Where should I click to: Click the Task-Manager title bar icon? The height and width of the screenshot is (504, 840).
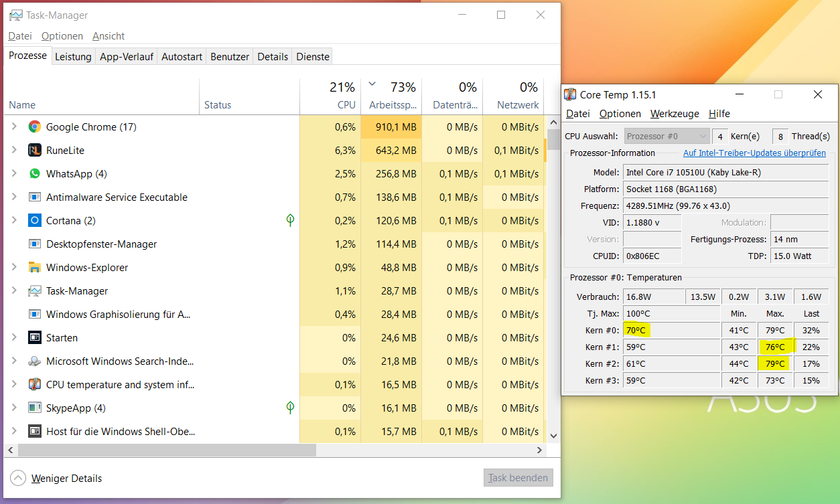click(15, 15)
